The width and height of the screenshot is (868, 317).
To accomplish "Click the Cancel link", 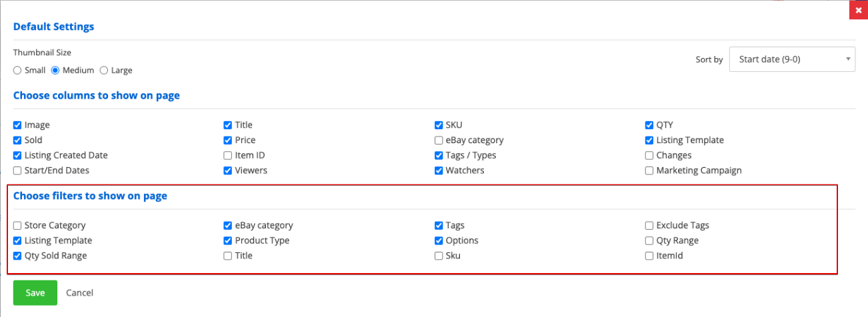I will point(79,293).
